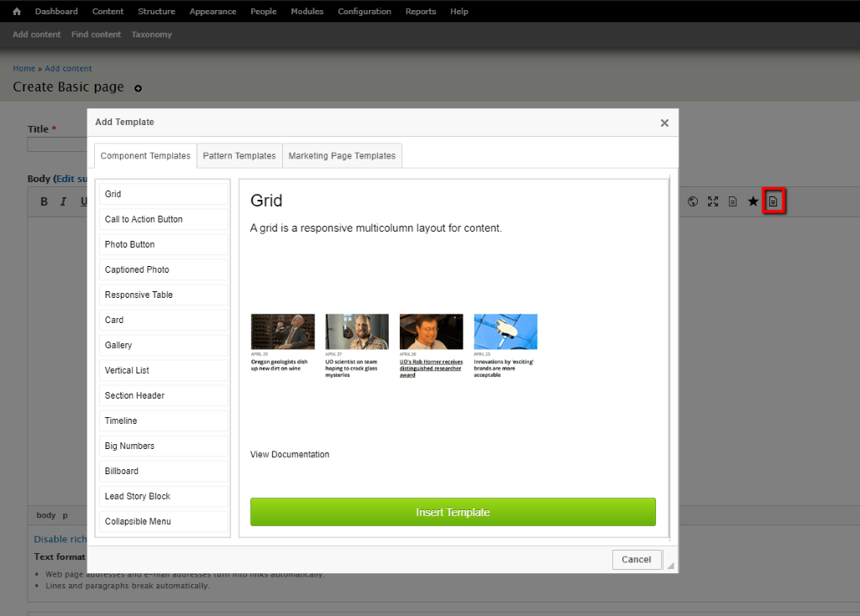Click the Find content shortcut
860x616 pixels.
tap(96, 34)
